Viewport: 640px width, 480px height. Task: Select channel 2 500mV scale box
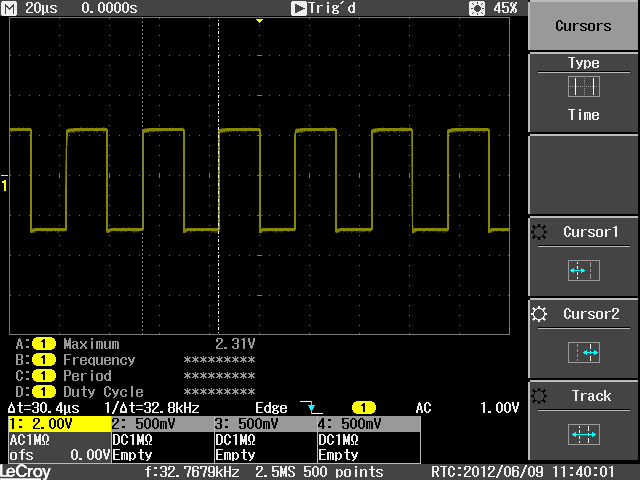[163, 424]
